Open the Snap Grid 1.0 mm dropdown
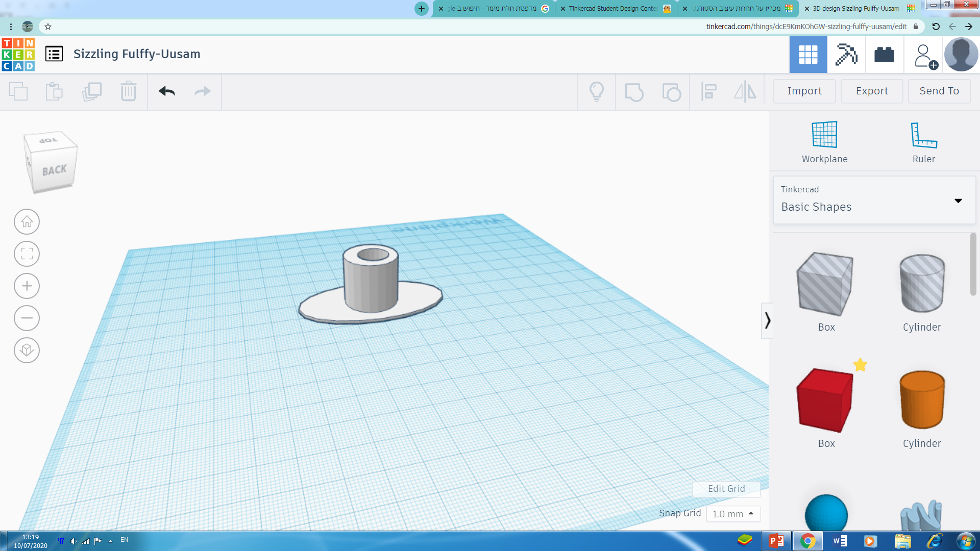 click(733, 514)
